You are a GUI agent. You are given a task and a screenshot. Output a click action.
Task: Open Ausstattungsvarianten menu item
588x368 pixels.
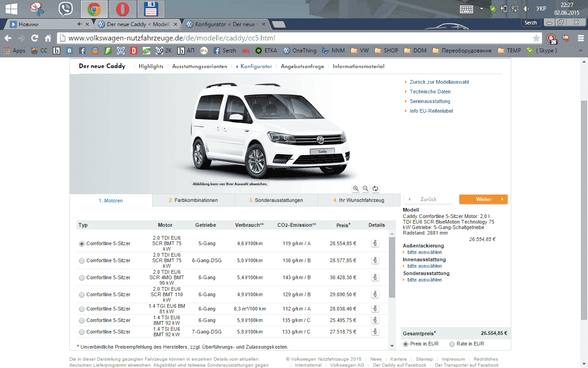pyautogui.click(x=199, y=66)
